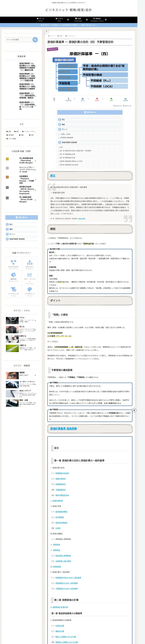Screen dimensions: 145x644
Task: Click chevron beside Web メディア card
Action: [35, 393]
